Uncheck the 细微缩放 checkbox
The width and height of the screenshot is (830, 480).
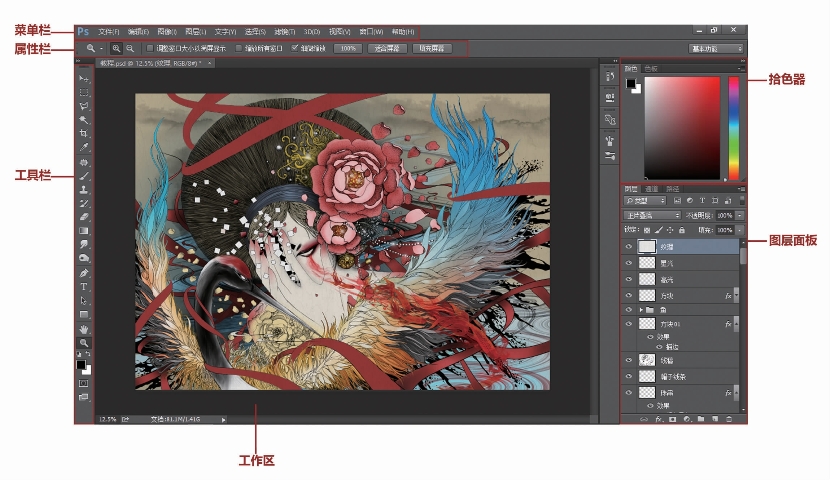coord(295,48)
